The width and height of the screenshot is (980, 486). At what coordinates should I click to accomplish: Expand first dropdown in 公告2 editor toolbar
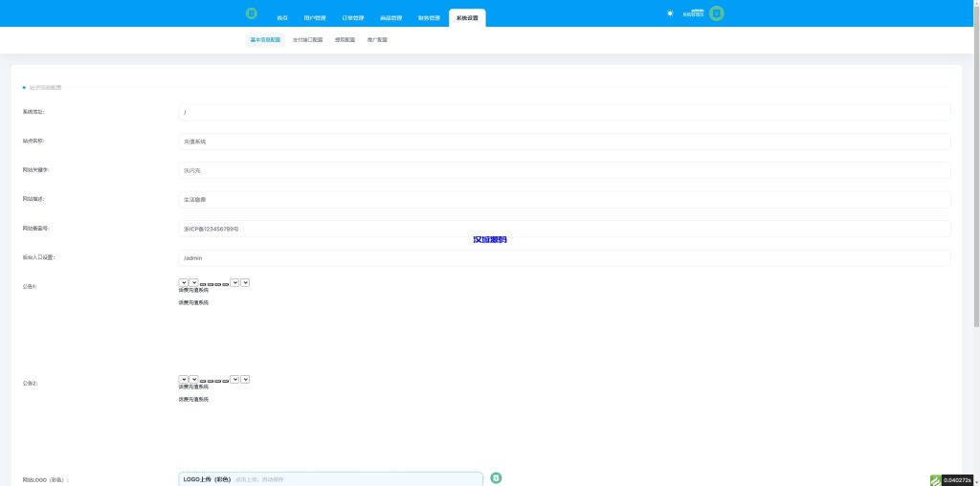point(183,379)
